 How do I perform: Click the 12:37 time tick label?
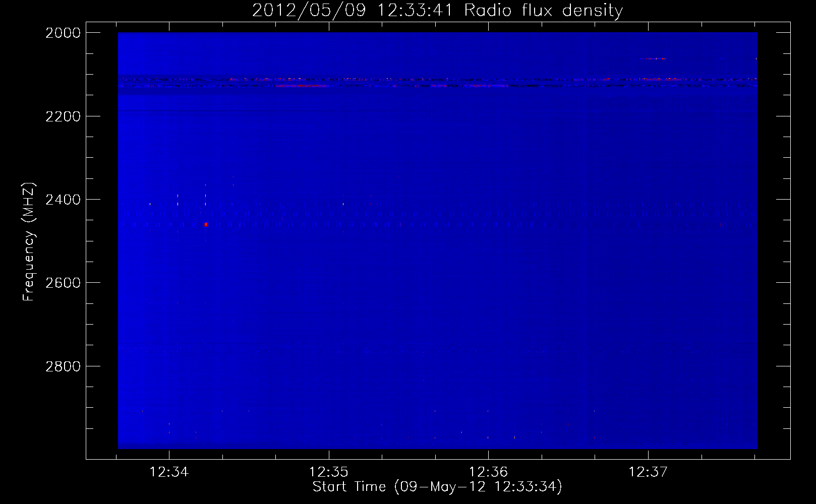tap(648, 472)
